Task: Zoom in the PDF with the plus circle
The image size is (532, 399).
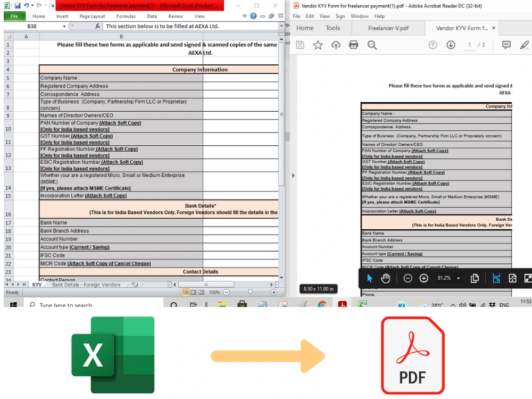Action: coord(423,278)
